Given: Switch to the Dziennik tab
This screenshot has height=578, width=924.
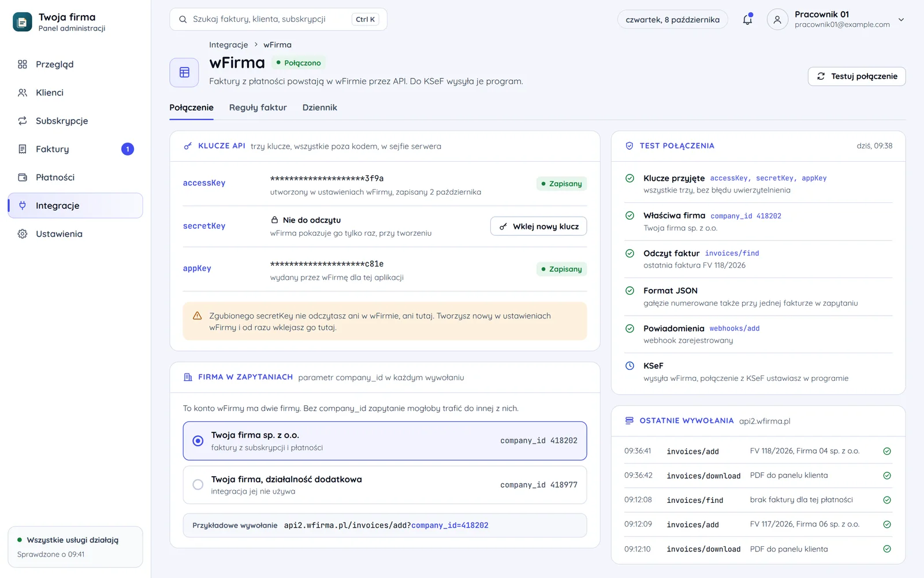Looking at the screenshot, I should pyautogui.click(x=319, y=108).
